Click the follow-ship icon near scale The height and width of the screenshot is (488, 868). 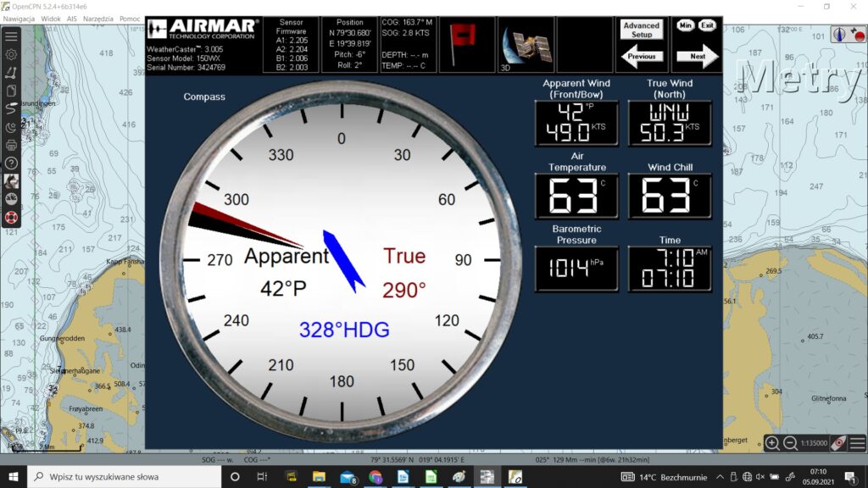click(x=838, y=442)
